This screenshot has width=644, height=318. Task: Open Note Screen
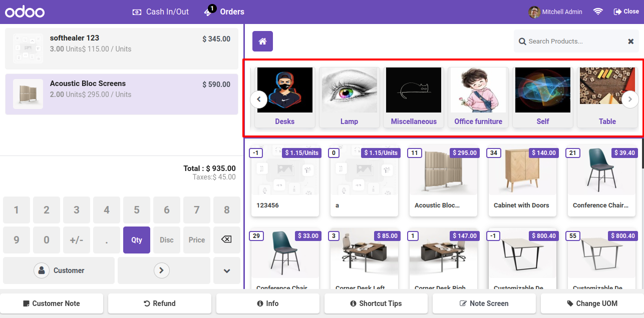(x=484, y=303)
